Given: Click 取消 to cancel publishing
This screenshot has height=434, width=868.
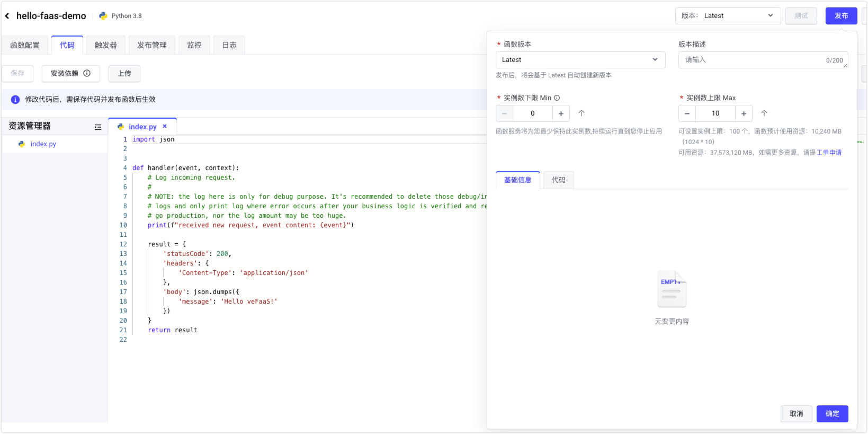Looking at the screenshot, I should click(797, 414).
